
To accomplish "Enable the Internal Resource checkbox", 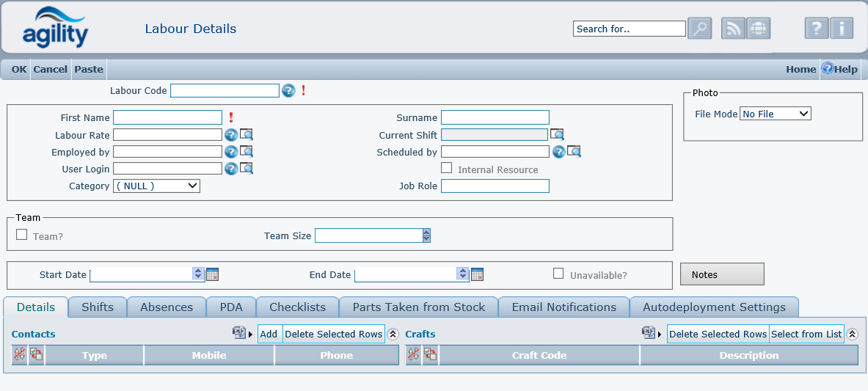I will tap(446, 168).
